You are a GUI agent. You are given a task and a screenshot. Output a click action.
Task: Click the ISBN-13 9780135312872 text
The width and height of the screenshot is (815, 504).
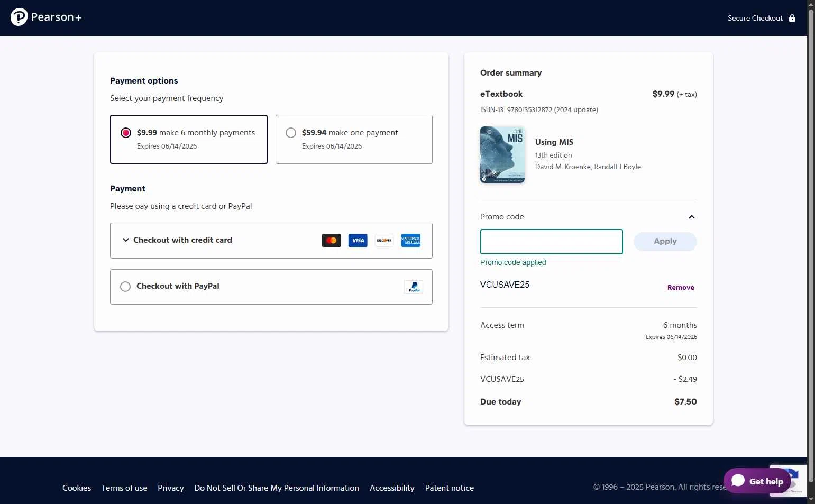pyautogui.click(x=539, y=110)
